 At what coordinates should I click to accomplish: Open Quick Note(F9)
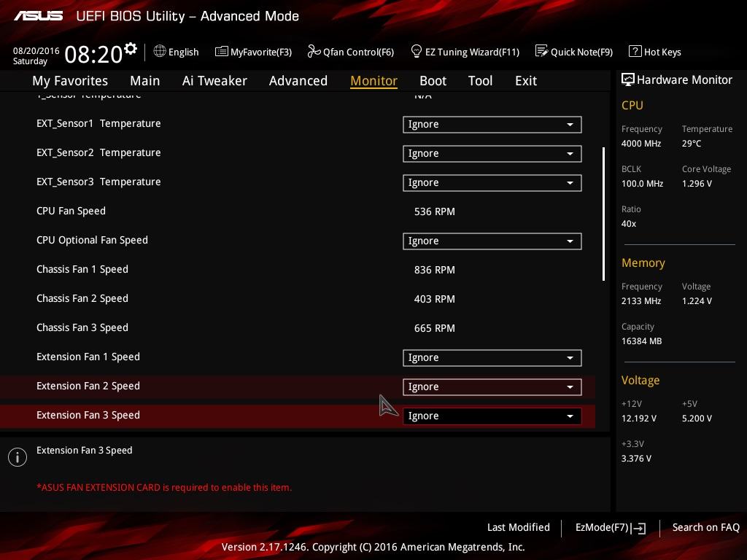coord(574,52)
